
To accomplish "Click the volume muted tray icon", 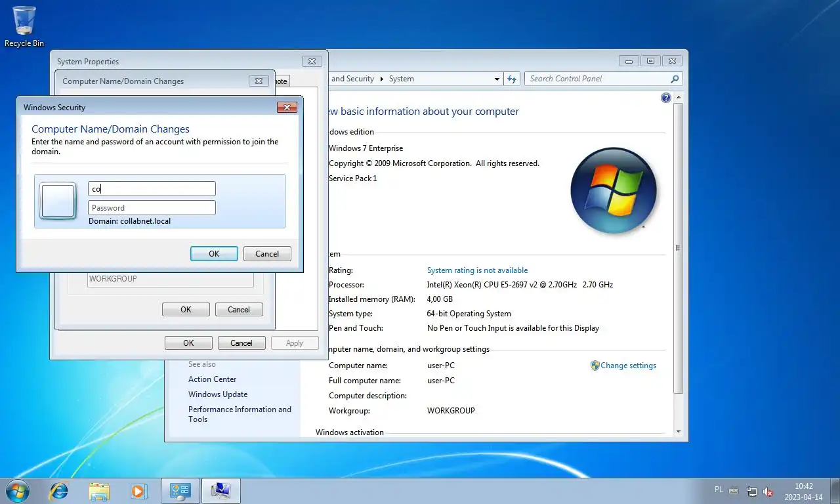I will point(768,492).
